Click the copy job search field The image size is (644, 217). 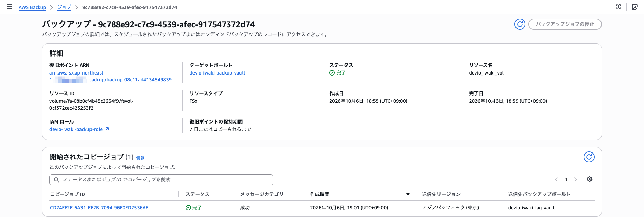(161, 180)
